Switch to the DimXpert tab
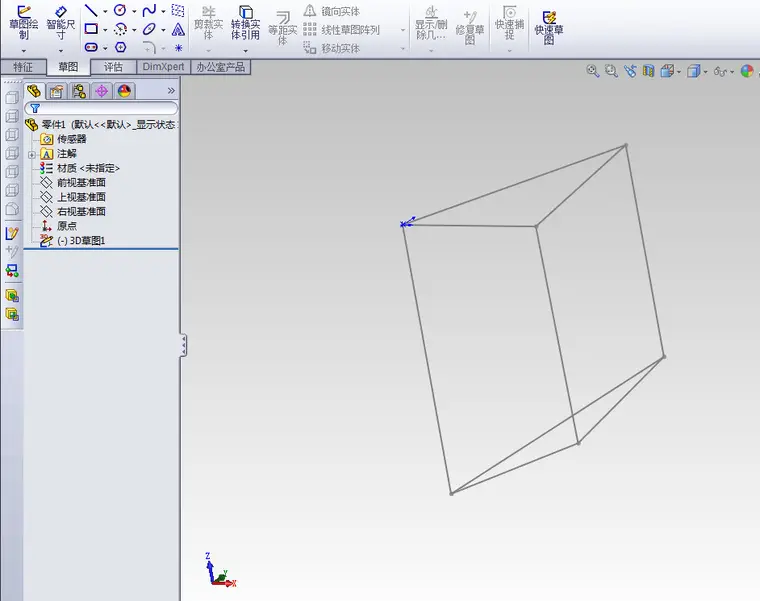Image resolution: width=760 pixels, height=601 pixels. click(163, 67)
